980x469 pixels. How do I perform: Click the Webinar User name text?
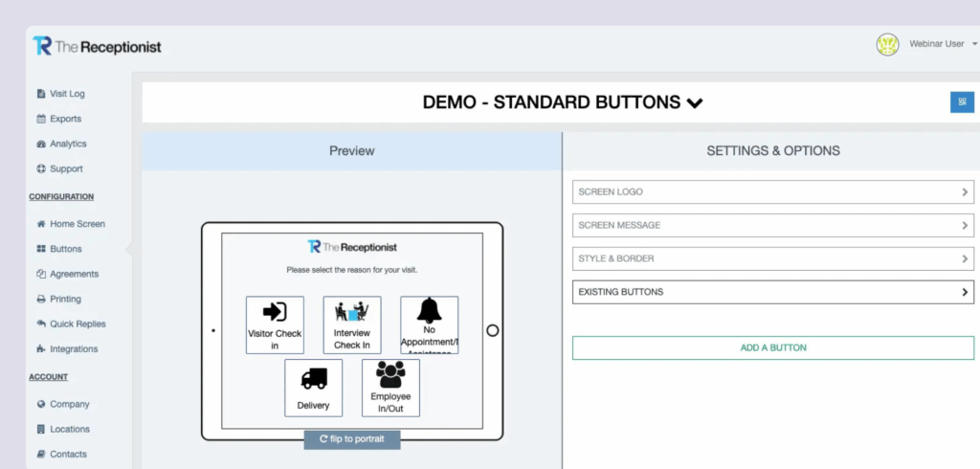pyautogui.click(x=936, y=44)
